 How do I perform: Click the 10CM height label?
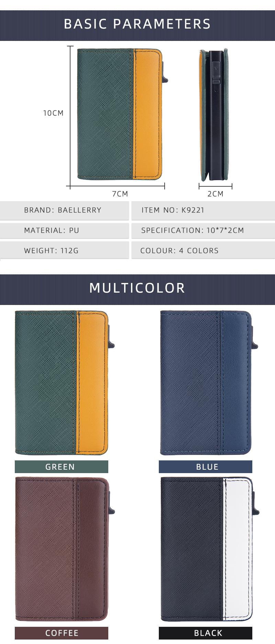53,113
